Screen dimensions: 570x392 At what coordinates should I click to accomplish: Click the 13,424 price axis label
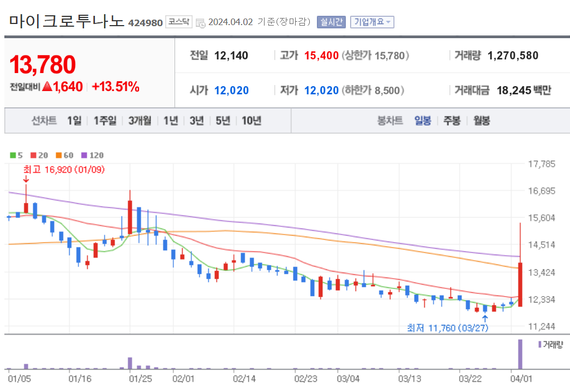(542, 273)
